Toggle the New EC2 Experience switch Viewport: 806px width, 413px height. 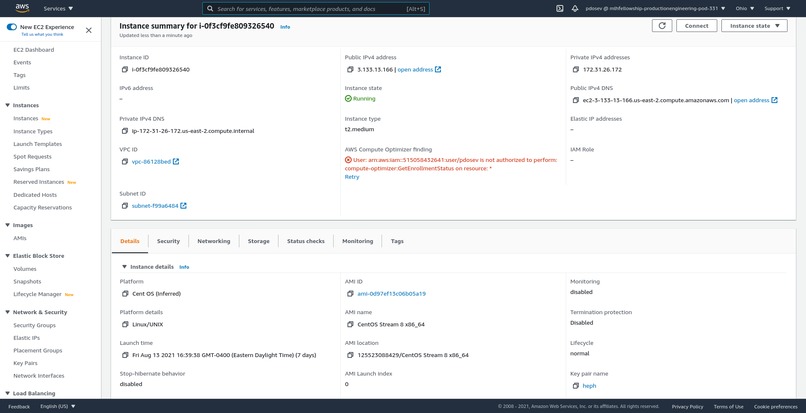(x=12, y=27)
